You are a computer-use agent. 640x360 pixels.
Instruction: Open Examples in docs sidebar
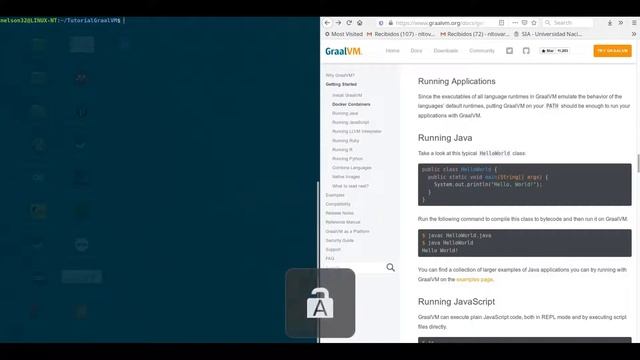coord(335,195)
